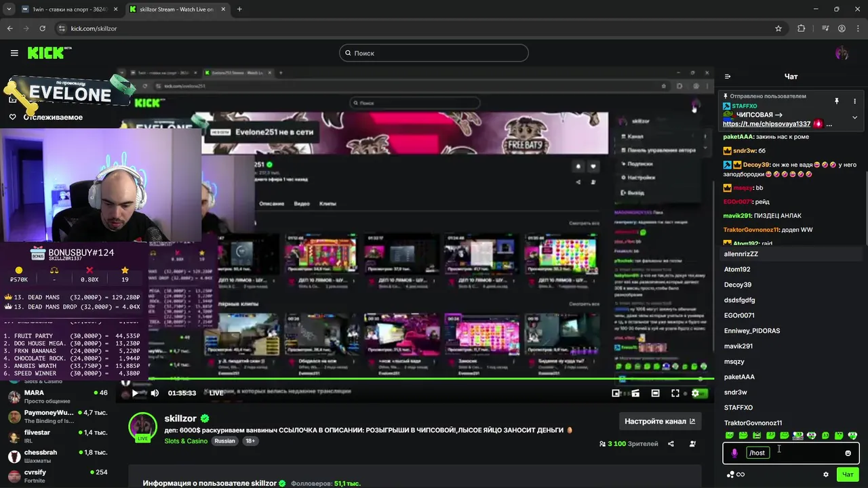The image size is (868, 488).
Task: Open the Kick hamburger sidebar menu
Action: point(14,53)
